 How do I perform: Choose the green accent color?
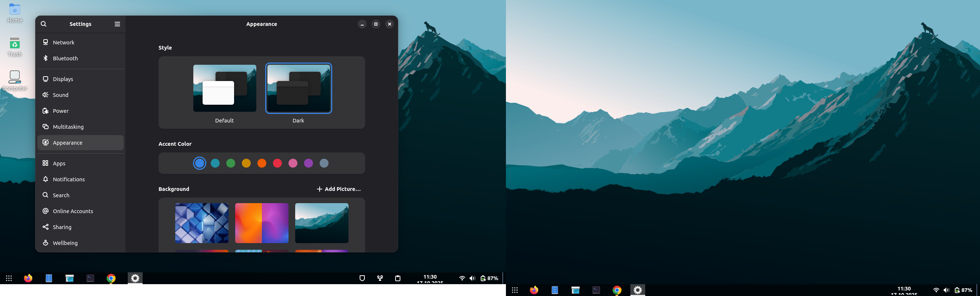[230, 164]
